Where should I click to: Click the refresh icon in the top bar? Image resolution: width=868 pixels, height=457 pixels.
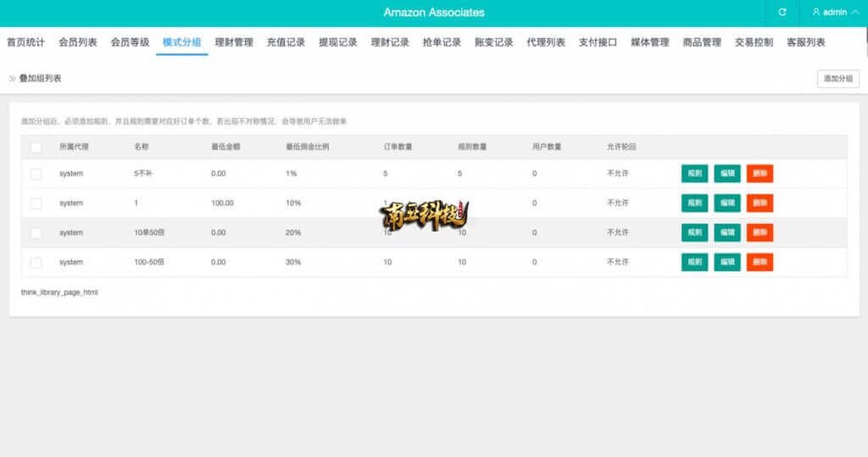pos(782,13)
